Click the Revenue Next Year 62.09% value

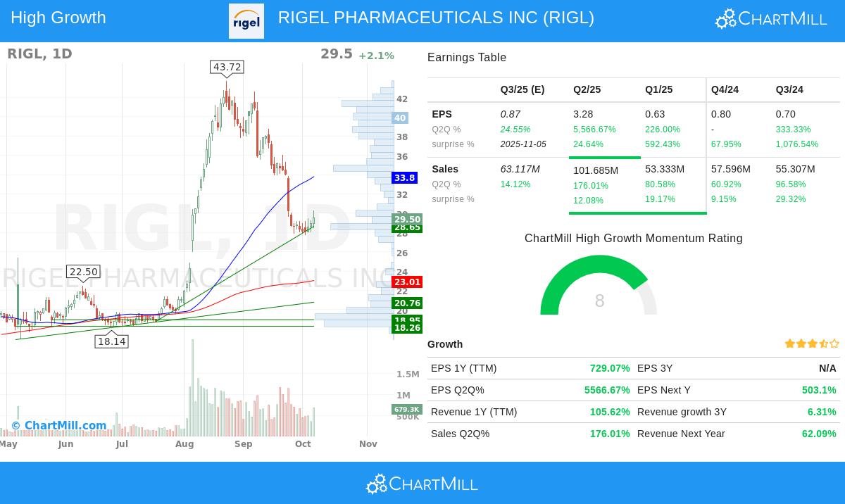pos(819,434)
